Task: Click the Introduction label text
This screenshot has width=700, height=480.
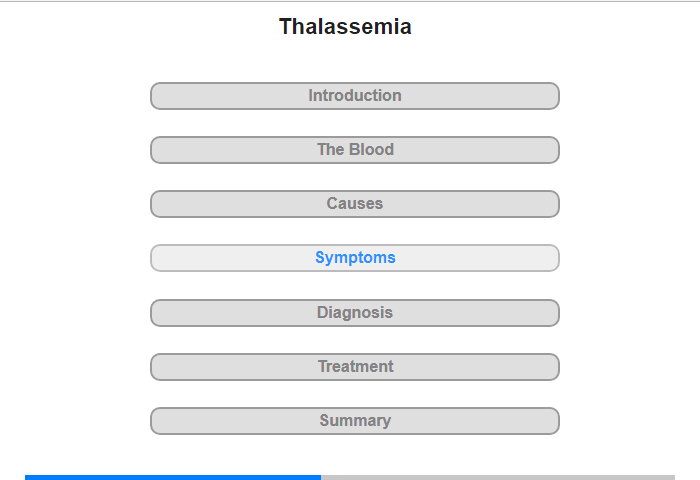Action: pos(355,96)
